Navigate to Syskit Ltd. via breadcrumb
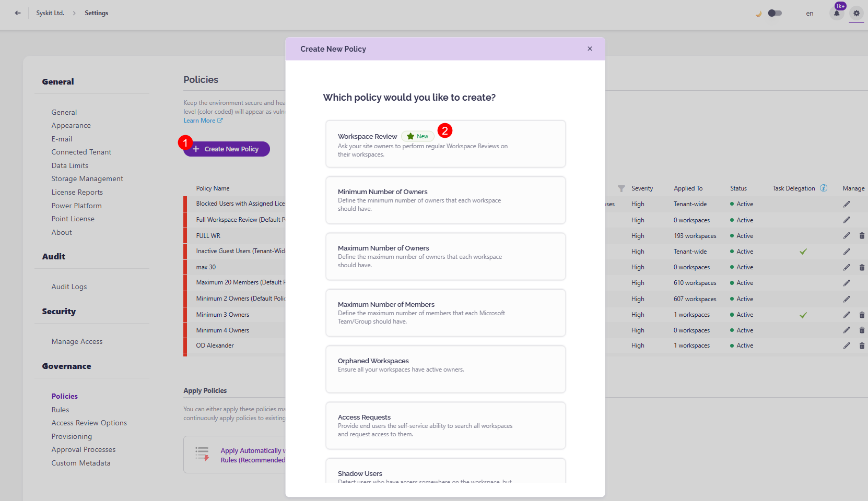868x501 pixels. pyautogui.click(x=50, y=13)
